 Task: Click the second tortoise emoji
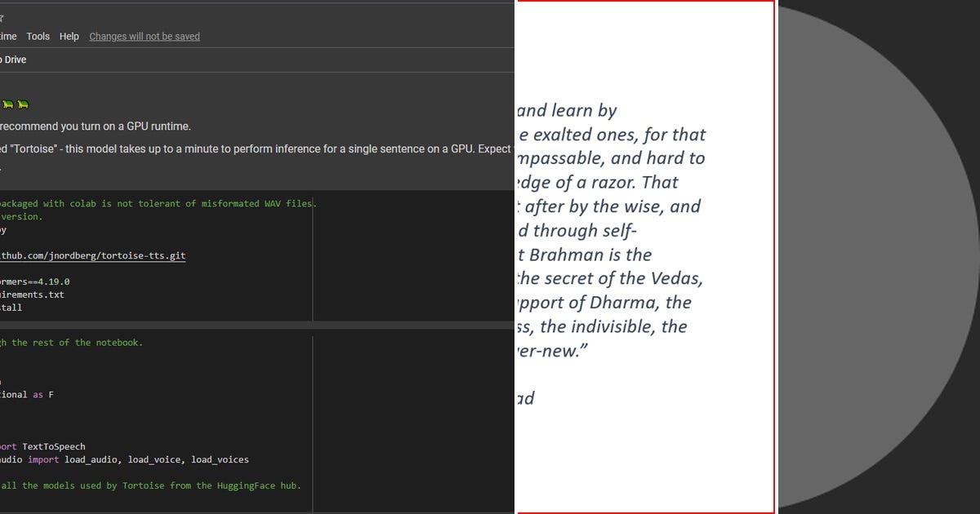[x=23, y=104]
